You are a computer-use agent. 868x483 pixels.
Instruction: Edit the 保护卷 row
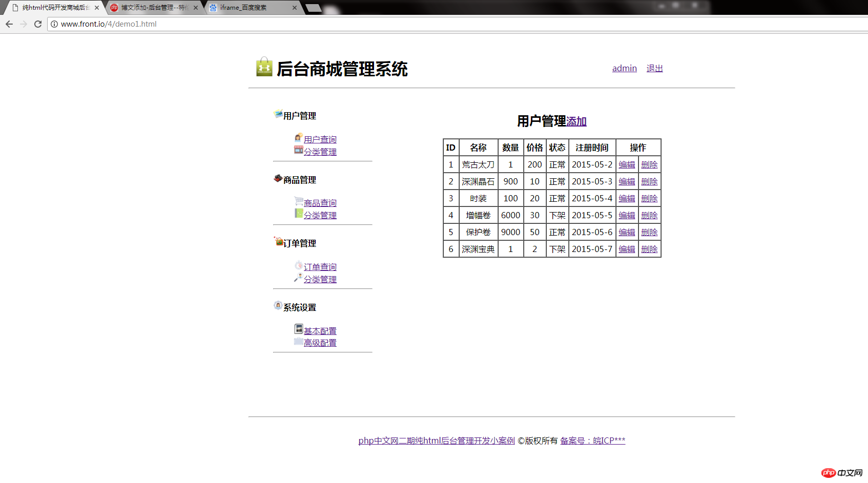click(627, 232)
